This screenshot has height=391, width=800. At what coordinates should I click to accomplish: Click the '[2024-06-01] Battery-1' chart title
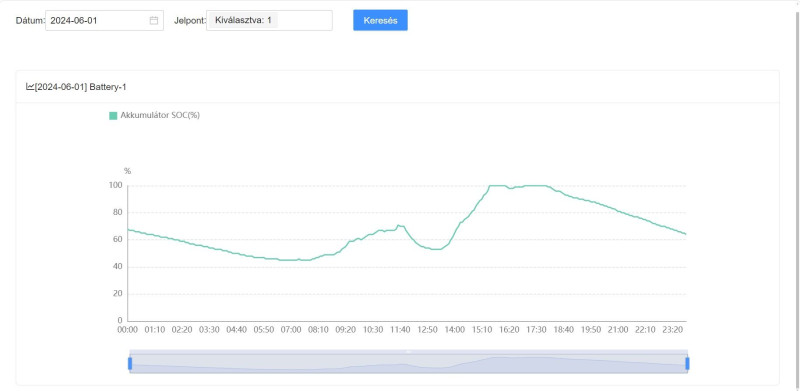81,87
